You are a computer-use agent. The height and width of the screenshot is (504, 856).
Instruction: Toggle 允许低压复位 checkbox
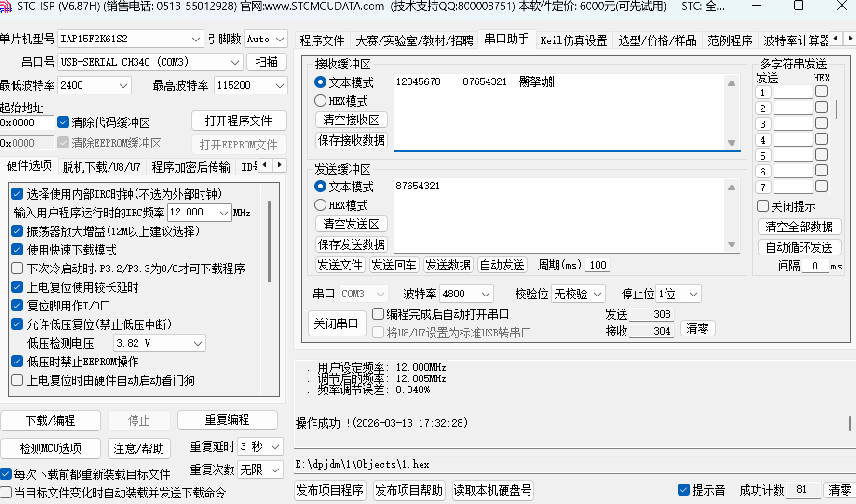coord(17,324)
